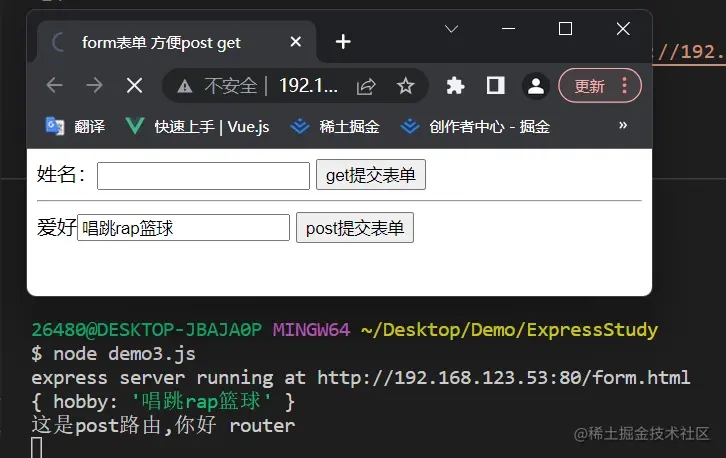Stop page loading with the X icon
This screenshot has width=726, height=458.
pyautogui.click(x=134, y=86)
